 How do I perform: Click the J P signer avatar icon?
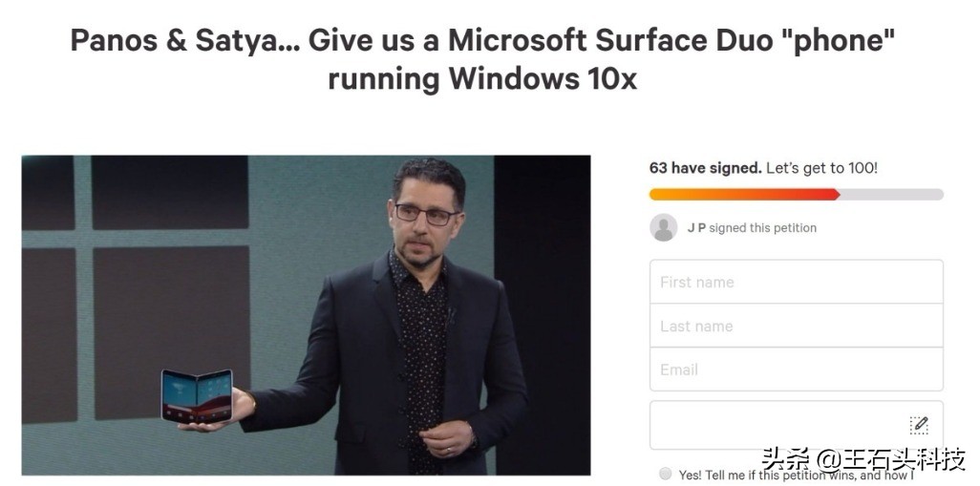coord(663,227)
